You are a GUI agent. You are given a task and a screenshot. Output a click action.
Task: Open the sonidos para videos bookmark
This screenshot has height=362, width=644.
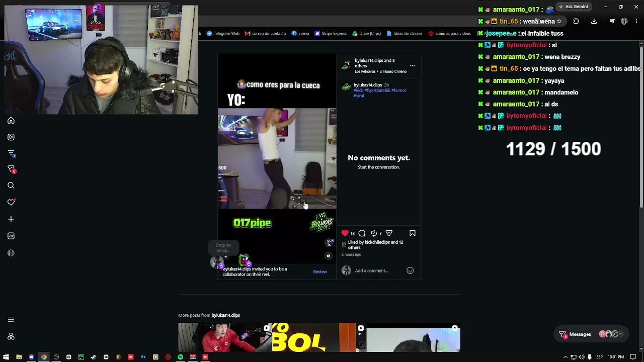pyautogui.click(x=450, y=34)
